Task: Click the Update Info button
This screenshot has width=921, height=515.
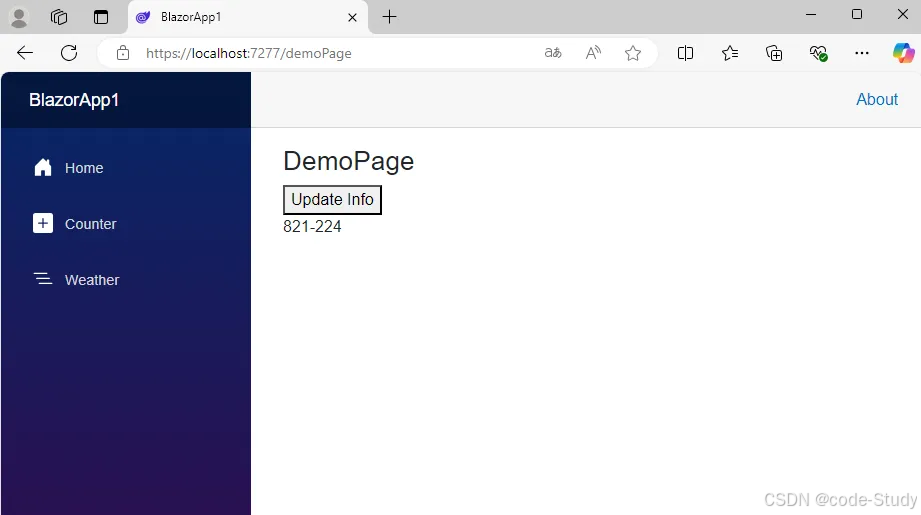Action: click(332, 200)
